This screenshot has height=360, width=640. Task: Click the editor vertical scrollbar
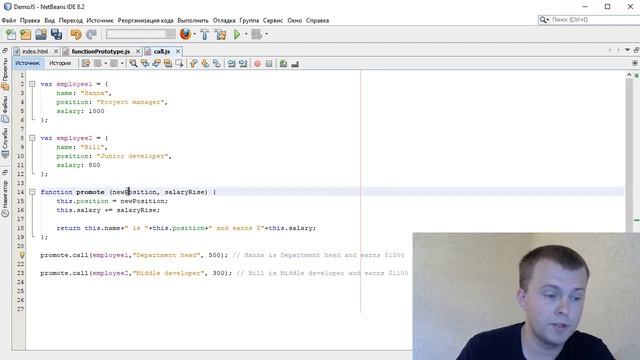tap(629, 155)
